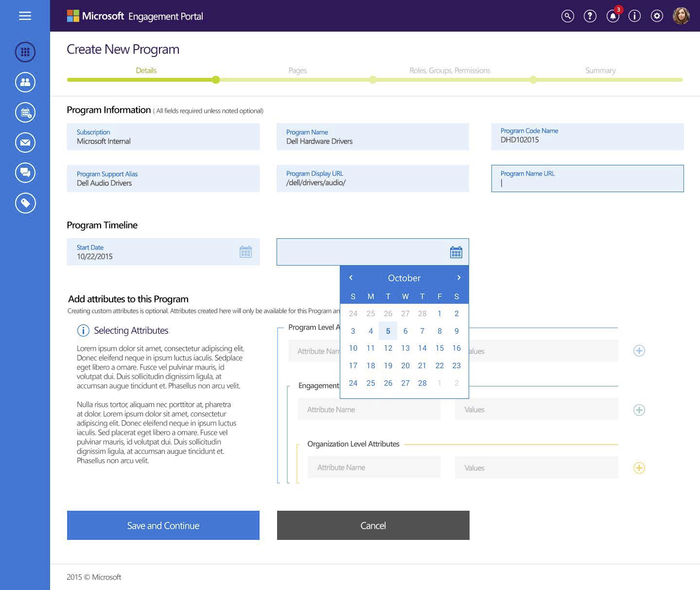The image size is (700, 590).
Task: Click the Cancel button
Action: (373, 525)
